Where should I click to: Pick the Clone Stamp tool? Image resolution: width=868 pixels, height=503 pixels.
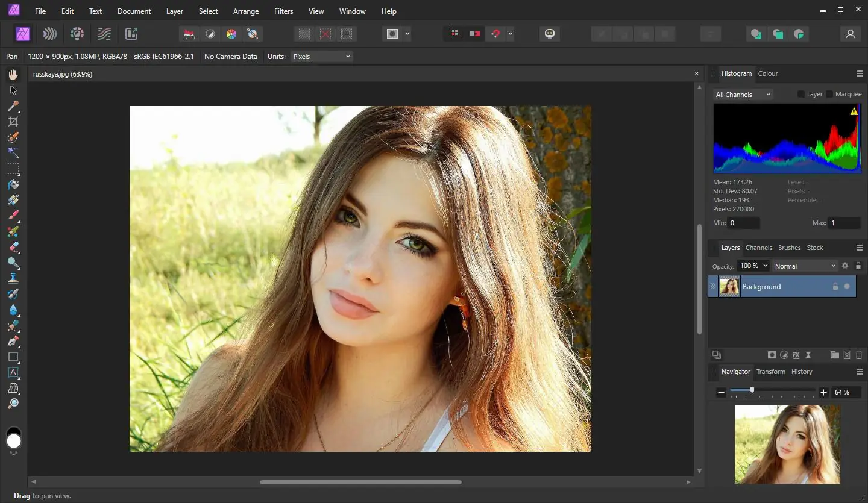click(13, 278)
